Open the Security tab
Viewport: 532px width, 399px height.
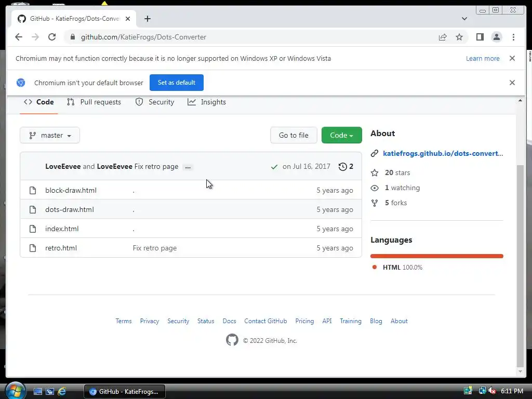[x=155, y=102]
